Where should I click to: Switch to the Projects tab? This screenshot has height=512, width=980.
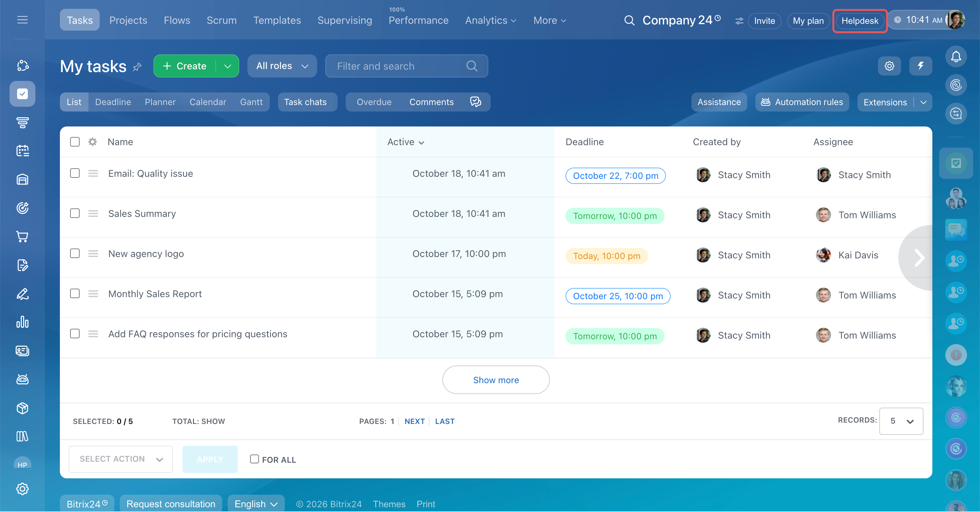[128, 20]
